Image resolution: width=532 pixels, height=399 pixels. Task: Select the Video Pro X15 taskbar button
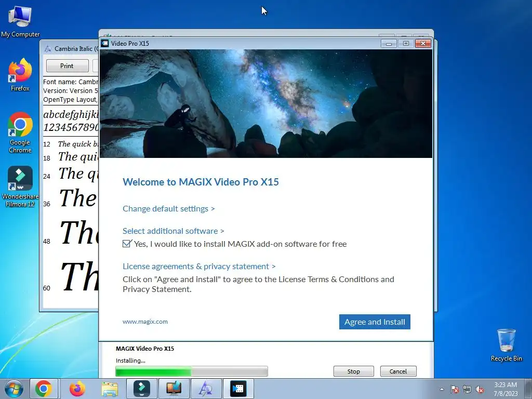[238, 389]
